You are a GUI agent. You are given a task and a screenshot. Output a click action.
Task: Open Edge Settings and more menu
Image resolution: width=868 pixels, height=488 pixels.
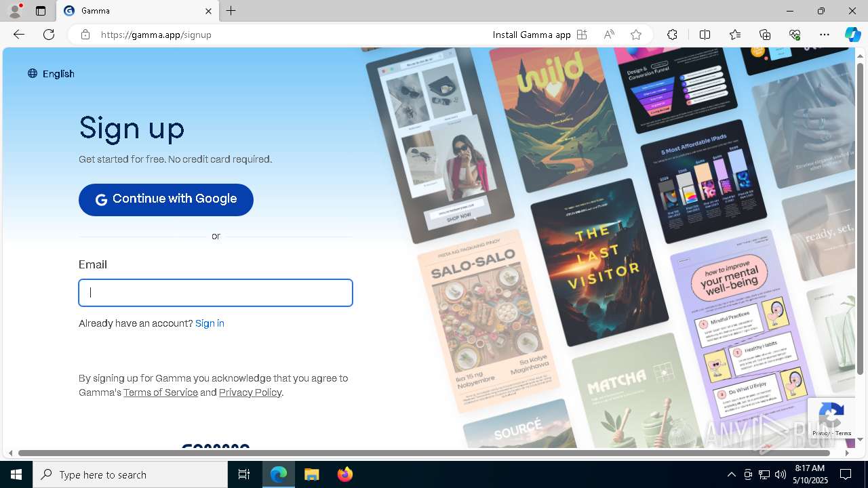[825, 35]
